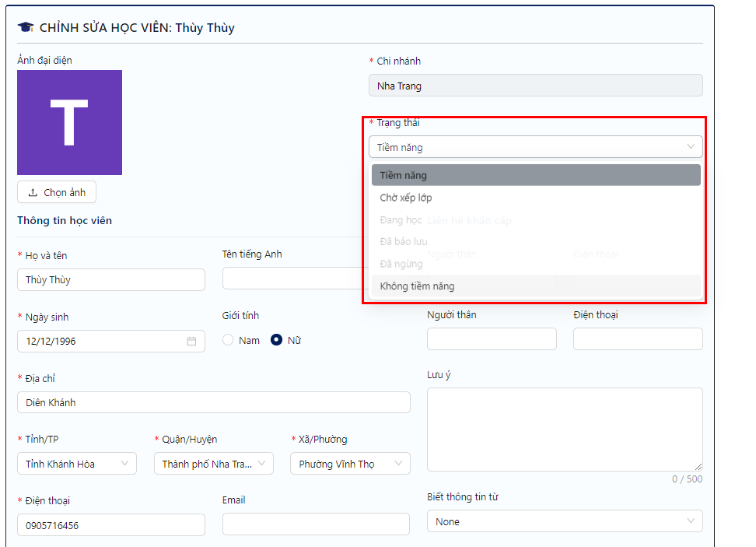Open the Tỉnh/TP dropdown Tỉnh Khánh Hòa
Image resolution: width=756 pixels, height=547 pixels.
click(x=77, y=464)
